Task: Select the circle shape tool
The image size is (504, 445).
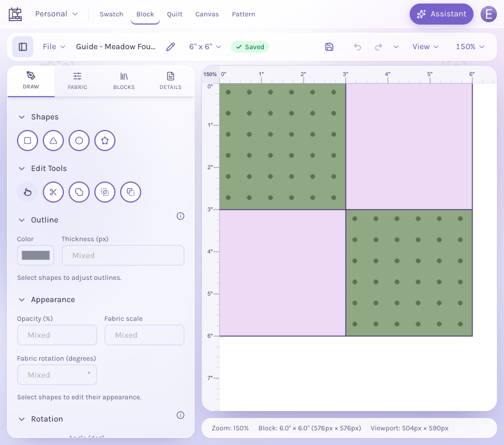Action: (x=79, y=141)
